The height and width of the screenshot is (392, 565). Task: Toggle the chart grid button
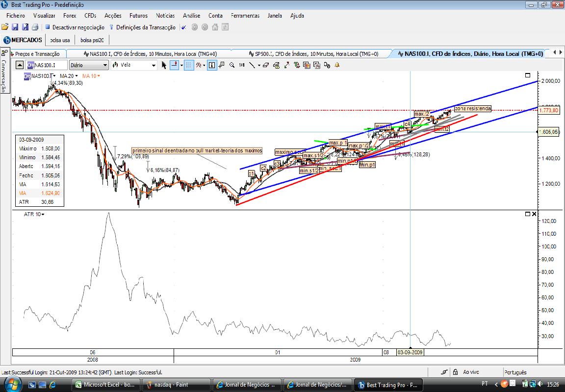pos(189,65)
